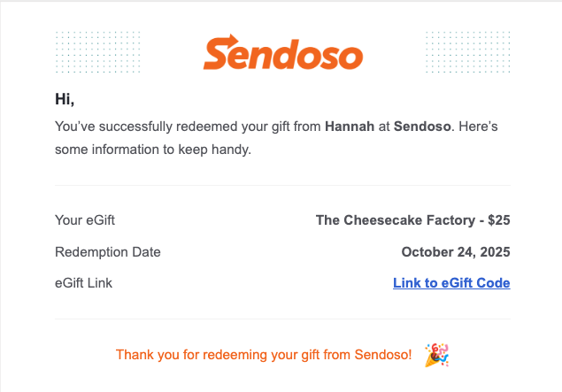The width and height of the screenshot is (562, 392).
Task: Click the divider line below eGift Link
Action: coord(282,319)
